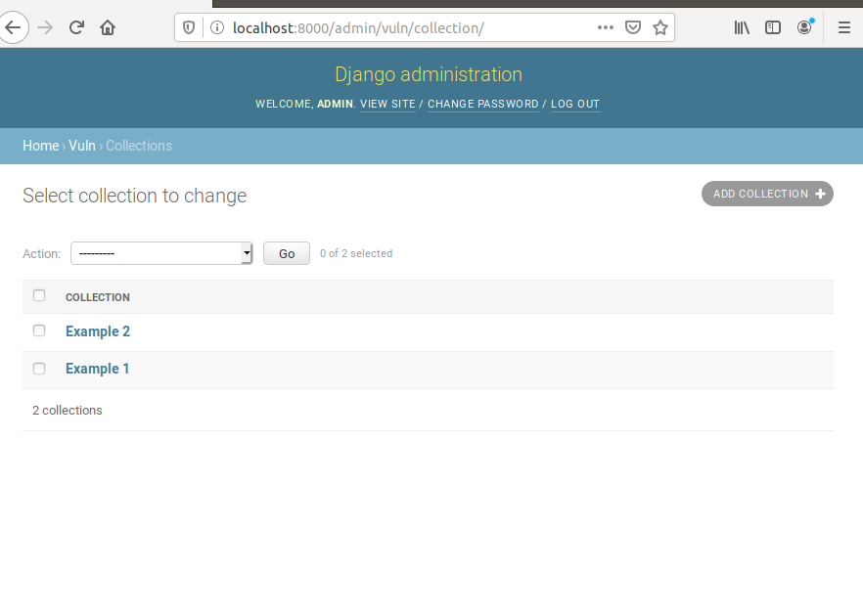This screenshot has height=616, width=863.
Task: Click the 'Select collection to change' heading
Action: (x=135, y=196)
